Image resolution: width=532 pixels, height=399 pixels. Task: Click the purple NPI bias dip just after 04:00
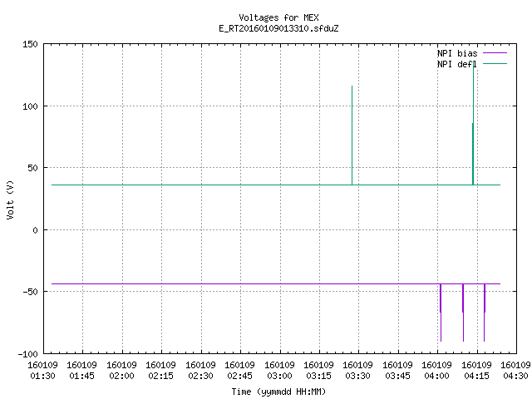point(441,313)
